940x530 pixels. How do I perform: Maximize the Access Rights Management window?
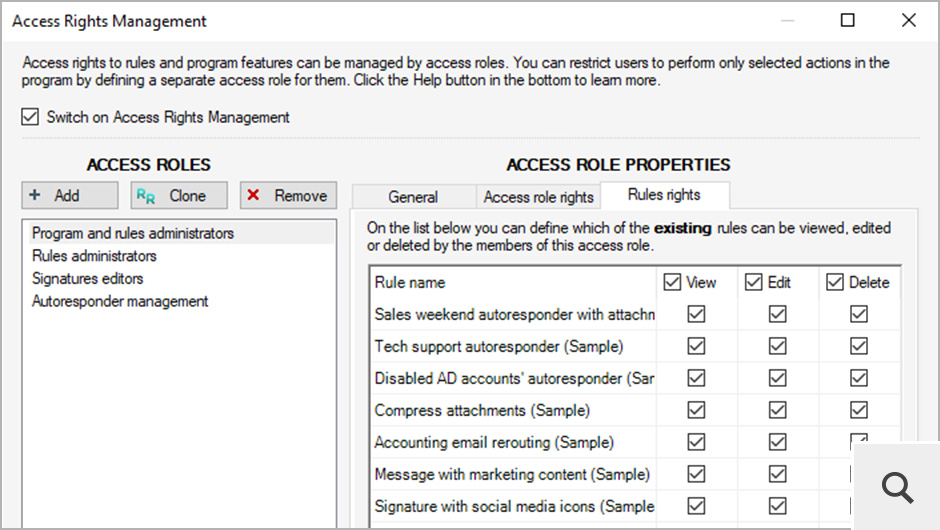pos(848,20)
